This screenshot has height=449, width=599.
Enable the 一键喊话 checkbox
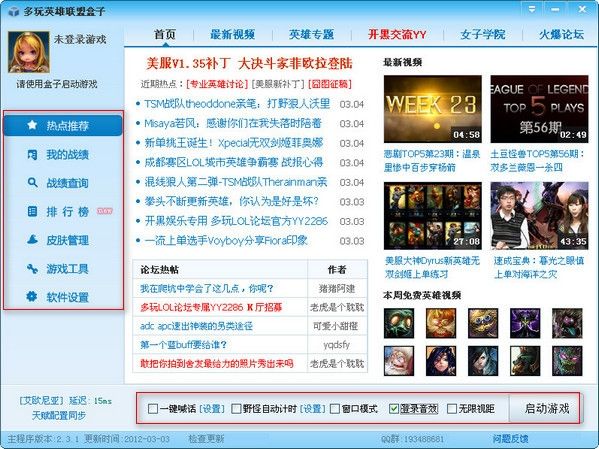(x=153, y=409)
